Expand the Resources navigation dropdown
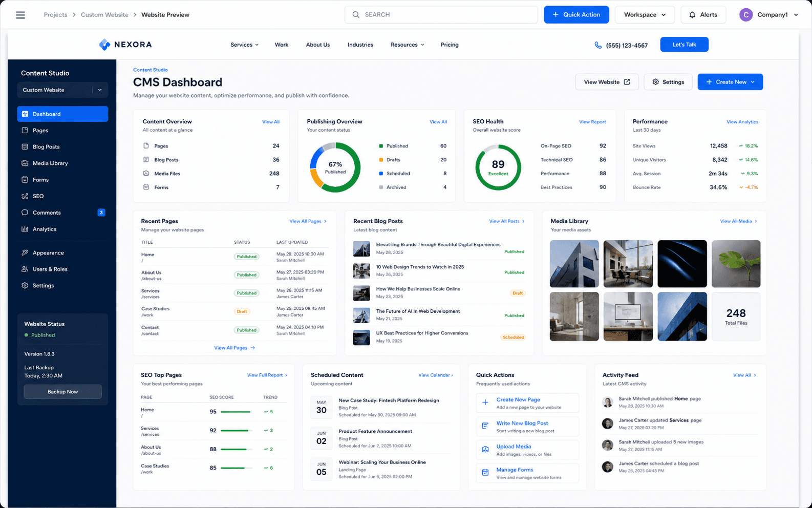This screenshot has width=812, height=508. (x=407, y=45)
